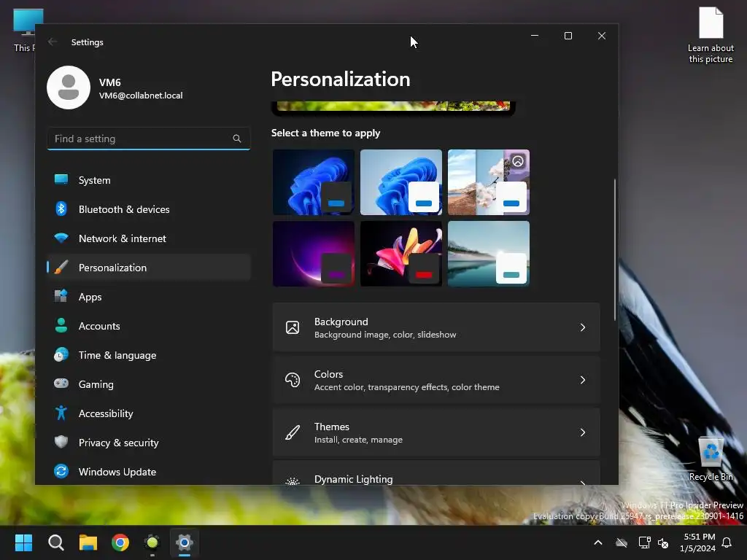Click the Network wifi icon in sidebar

click(x=61, y=238)
